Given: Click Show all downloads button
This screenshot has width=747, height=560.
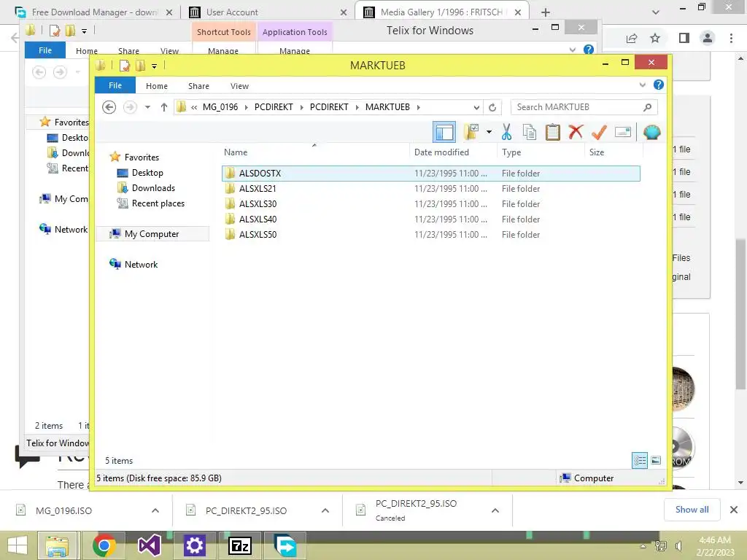Looking at the screenshot, I should [692, 510].
